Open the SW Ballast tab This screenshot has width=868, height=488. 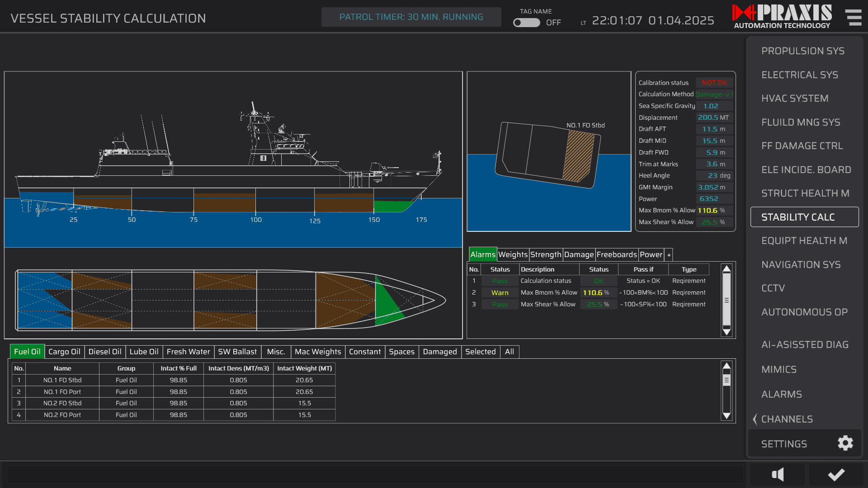tap(237, 352)
